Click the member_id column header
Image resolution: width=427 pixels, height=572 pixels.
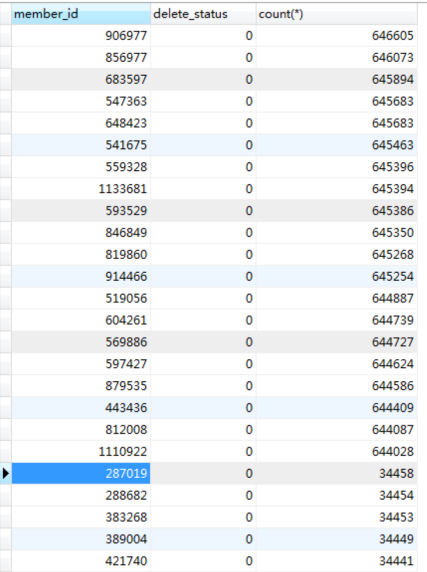81,14
